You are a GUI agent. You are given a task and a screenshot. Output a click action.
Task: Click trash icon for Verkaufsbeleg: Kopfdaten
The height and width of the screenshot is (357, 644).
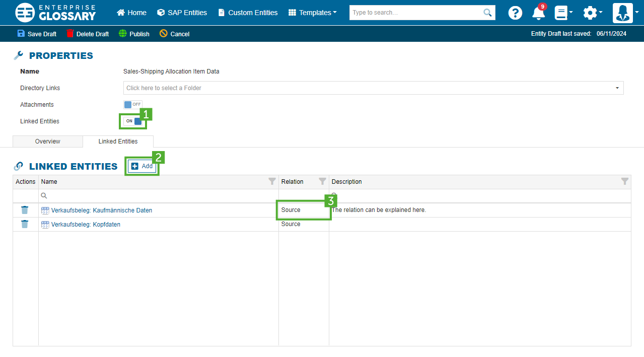pyautogui.click(x=25, y=224)
